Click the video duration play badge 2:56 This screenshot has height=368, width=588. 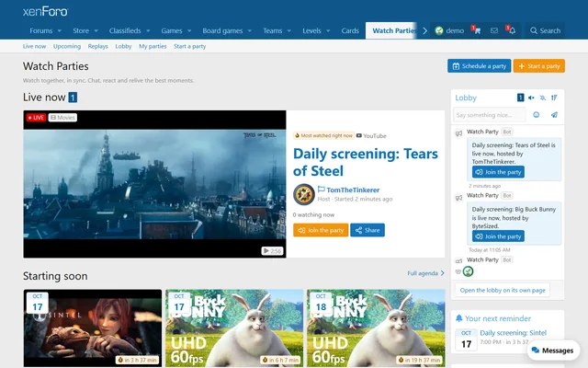pos(272,251)
